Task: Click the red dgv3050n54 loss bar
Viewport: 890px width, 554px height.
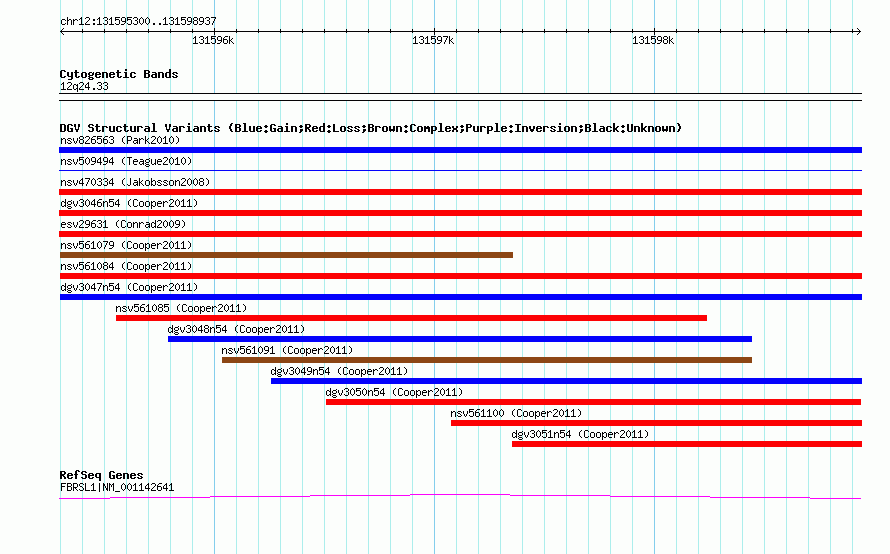Action: coord(594,402)
